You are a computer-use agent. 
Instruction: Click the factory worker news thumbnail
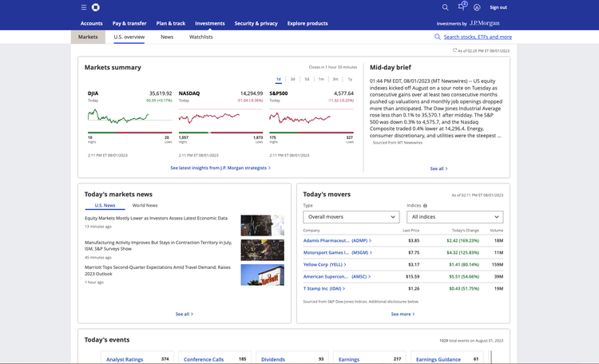[x=263, y=250]
